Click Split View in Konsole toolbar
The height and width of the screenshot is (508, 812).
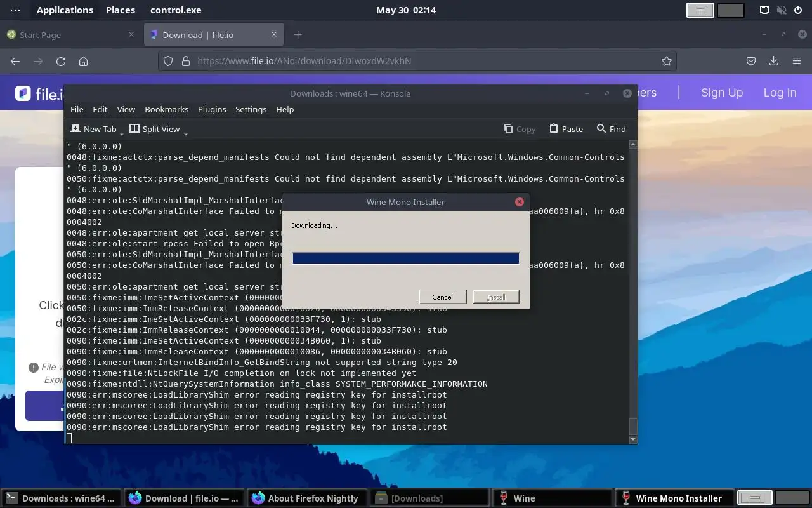155,129
